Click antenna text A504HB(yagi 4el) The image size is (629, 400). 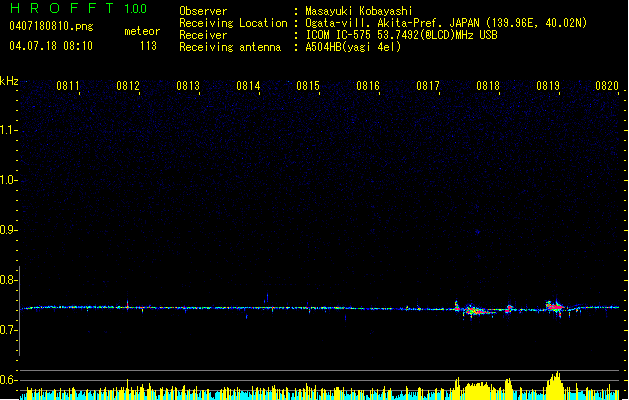point(353,47)
